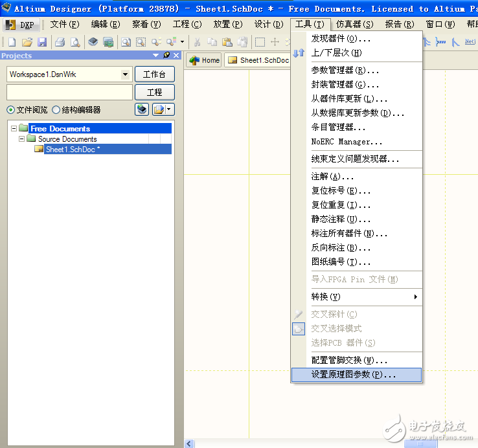This screenshot has height=448, width=478.
Task: Switch to the Home tab
Action: tap(204, 60)
